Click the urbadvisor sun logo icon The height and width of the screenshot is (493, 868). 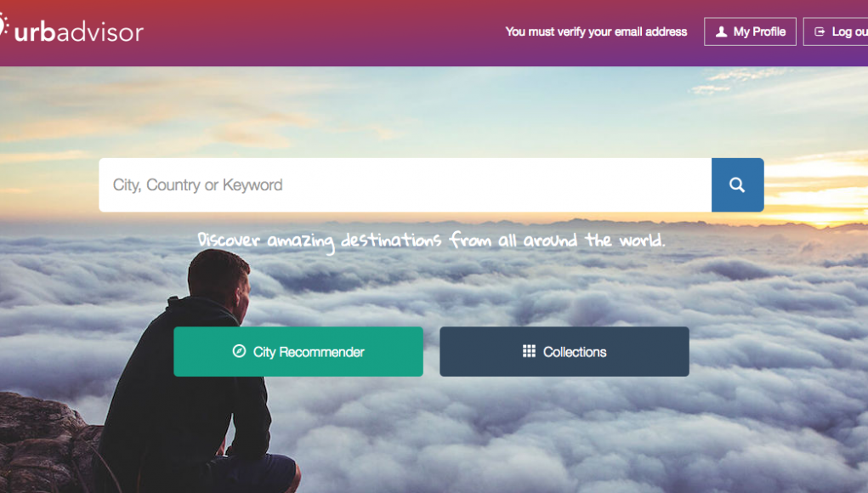pyautogui.click(x=4, y=26)
